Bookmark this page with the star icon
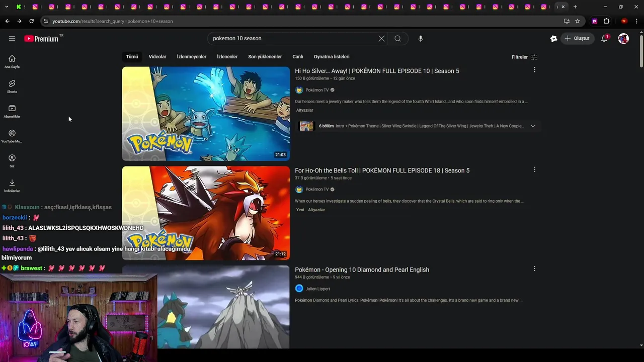 (578, 21)
